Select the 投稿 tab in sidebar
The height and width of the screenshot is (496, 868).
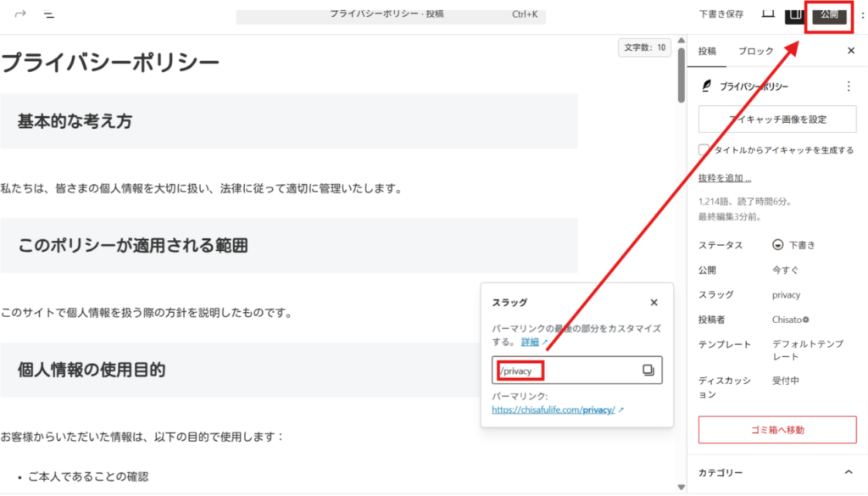click(x=707, y=51)
